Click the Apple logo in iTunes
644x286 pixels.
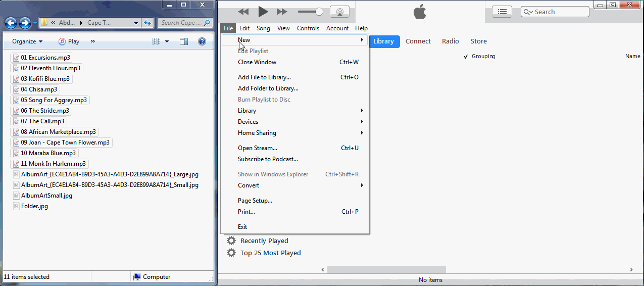[420, 12]
